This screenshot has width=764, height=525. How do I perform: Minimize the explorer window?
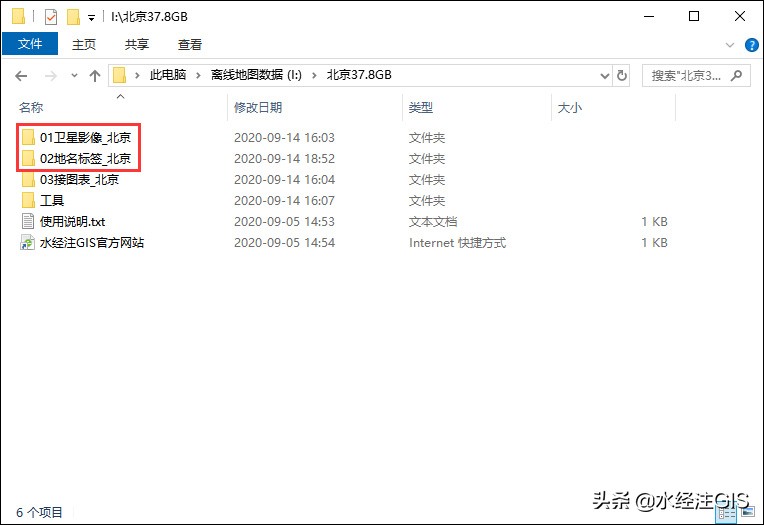click(649, 17)
